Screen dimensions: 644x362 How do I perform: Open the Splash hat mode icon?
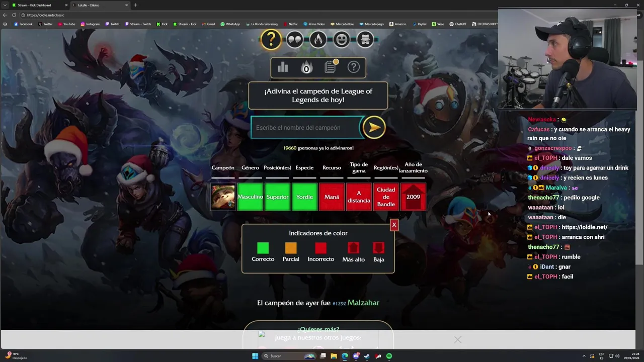click(x=365, y=39)
